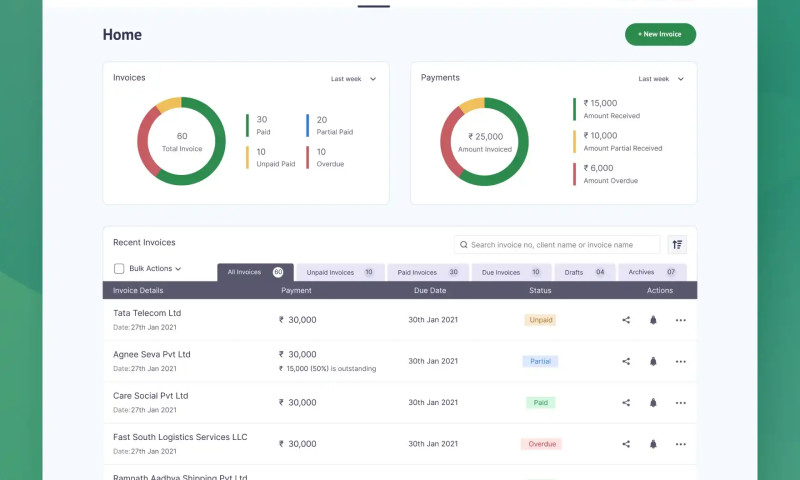The image size is (800, 480).
Task: Open Invoices card Last week dropdown
Action: [x=354, y=78]
